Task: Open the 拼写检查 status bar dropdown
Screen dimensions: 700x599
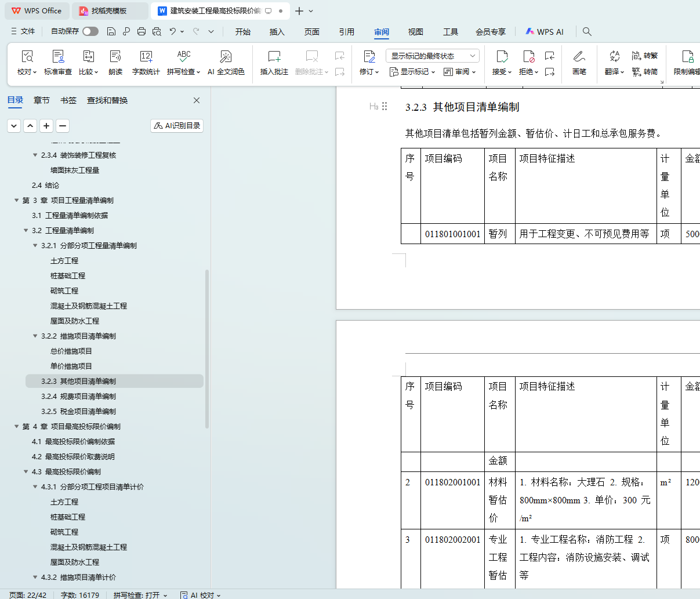Action: 140,595
